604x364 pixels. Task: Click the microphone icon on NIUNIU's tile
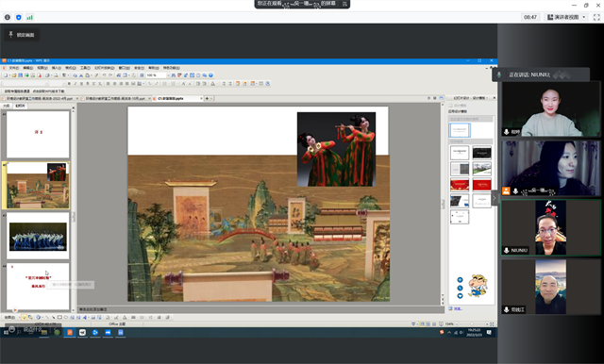(x=506, y=250)
